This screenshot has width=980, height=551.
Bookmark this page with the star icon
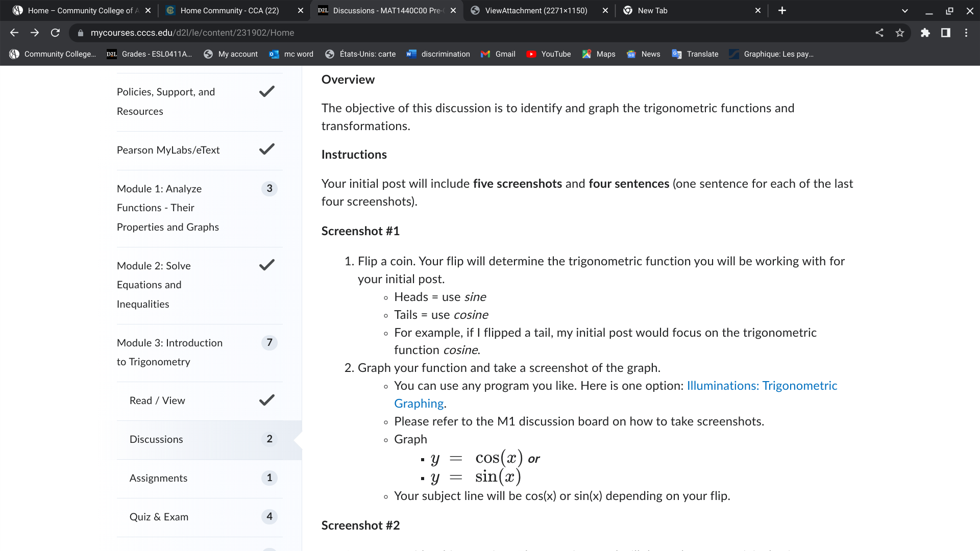tap(900, 33)
